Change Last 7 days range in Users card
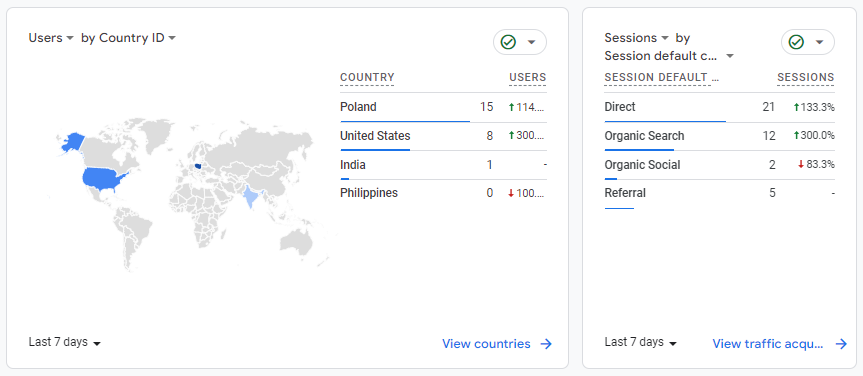863x376 pixels. point(65,342)
